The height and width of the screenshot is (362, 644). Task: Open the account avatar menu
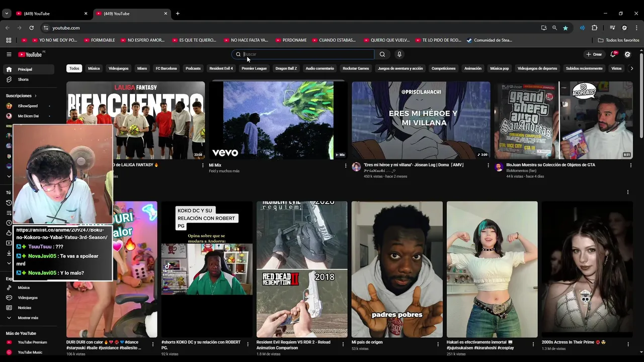(x=627, y=54)
